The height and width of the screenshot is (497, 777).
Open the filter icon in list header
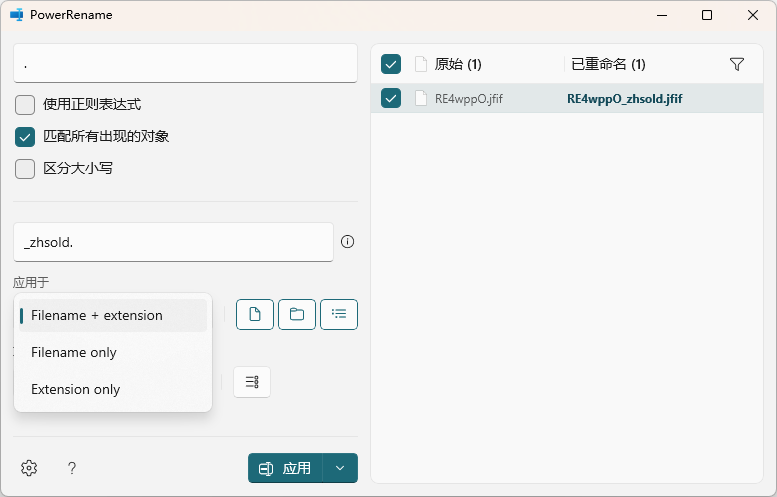coord(737,64)
